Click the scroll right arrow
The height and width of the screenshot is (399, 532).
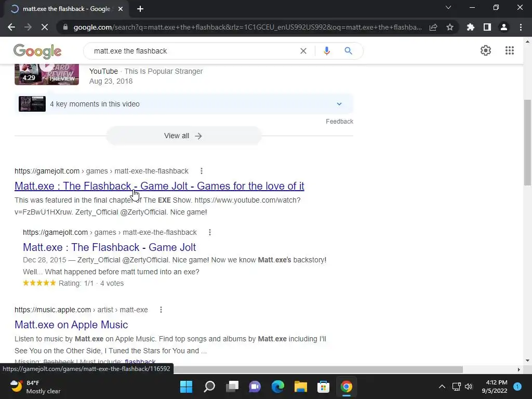pyautogui.click(x=519, y=369)
